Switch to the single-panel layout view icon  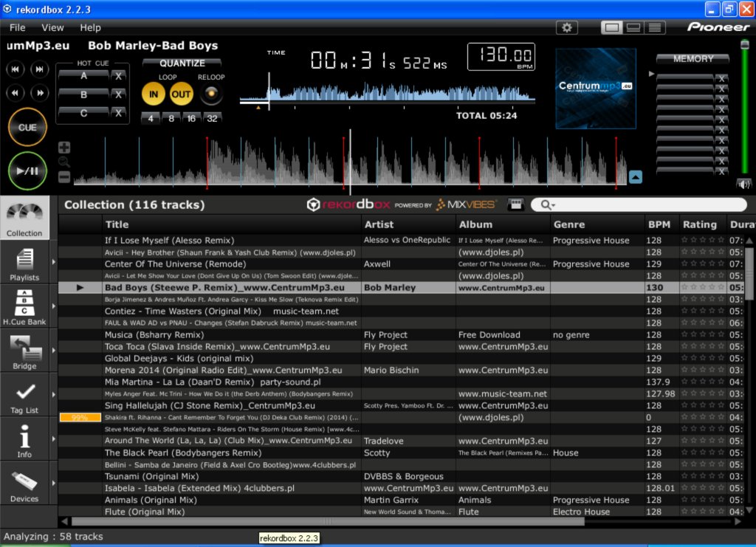tap(611, 27)
